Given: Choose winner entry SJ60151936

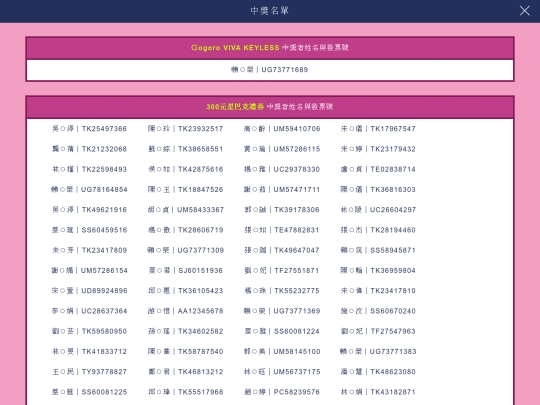Looking at the screenshot, I should pos(186,271).
